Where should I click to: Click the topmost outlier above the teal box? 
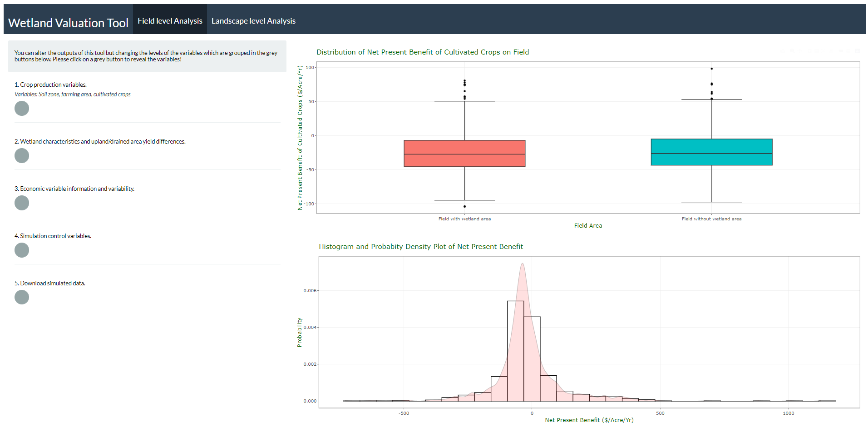click(711, 69)
